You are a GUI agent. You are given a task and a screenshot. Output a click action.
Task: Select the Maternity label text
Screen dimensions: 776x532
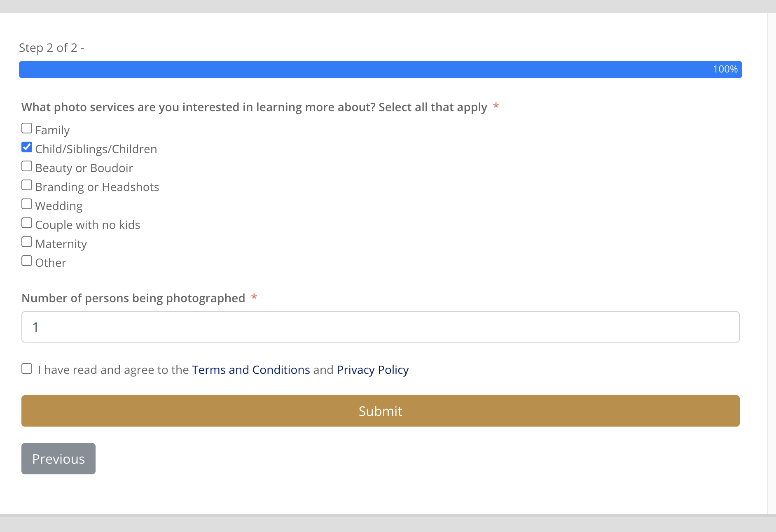point(61,243)
